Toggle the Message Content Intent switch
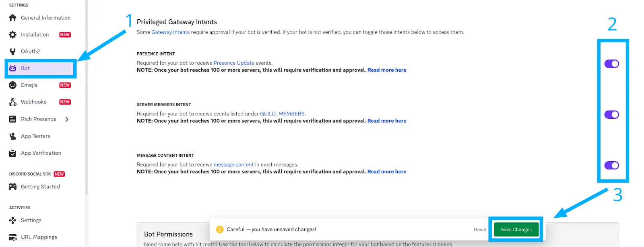Screen dimensions: 644x247 coord(612,165)
